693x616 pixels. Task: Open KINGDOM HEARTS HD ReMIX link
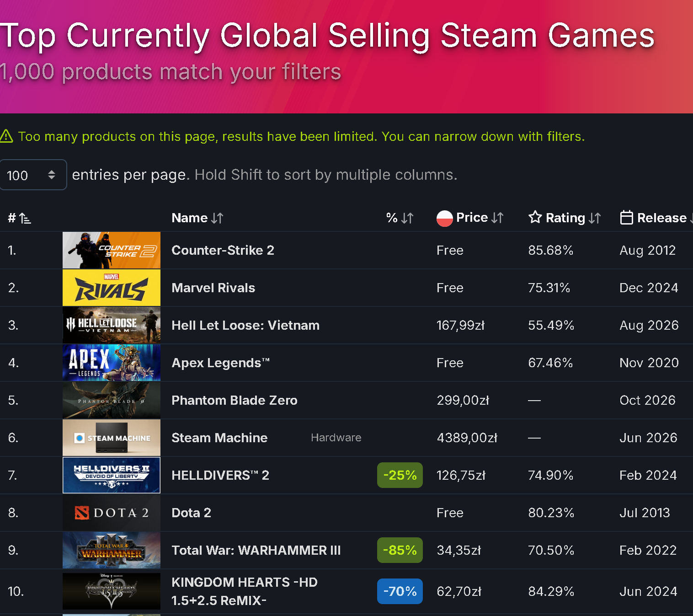pos(245,591)
